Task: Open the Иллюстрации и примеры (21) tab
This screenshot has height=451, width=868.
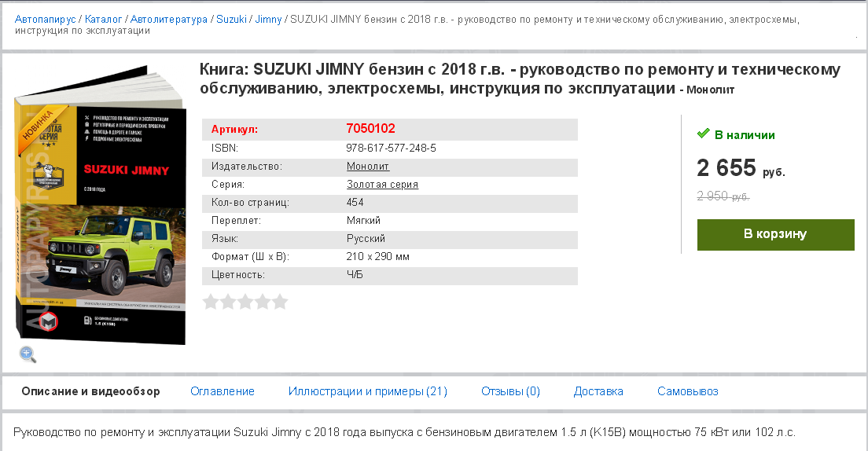Action: (x=368, y=391)
